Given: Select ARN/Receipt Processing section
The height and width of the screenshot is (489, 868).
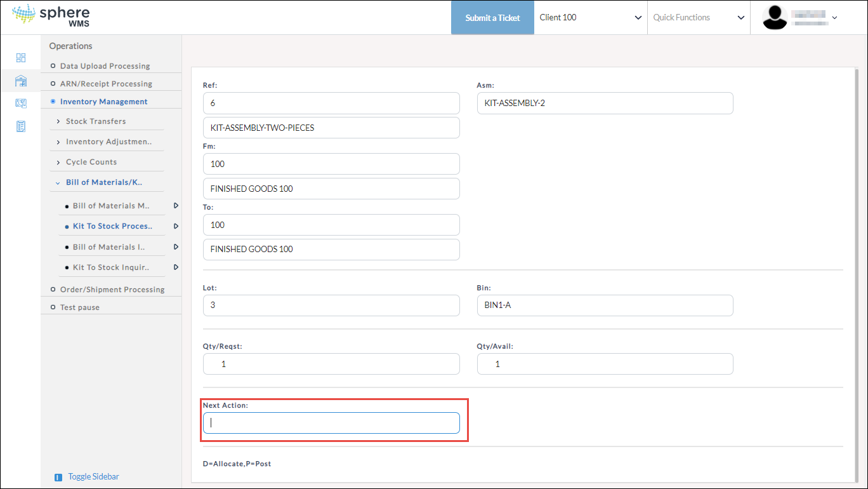Looking at the screenshot, I should coord(106,84).
